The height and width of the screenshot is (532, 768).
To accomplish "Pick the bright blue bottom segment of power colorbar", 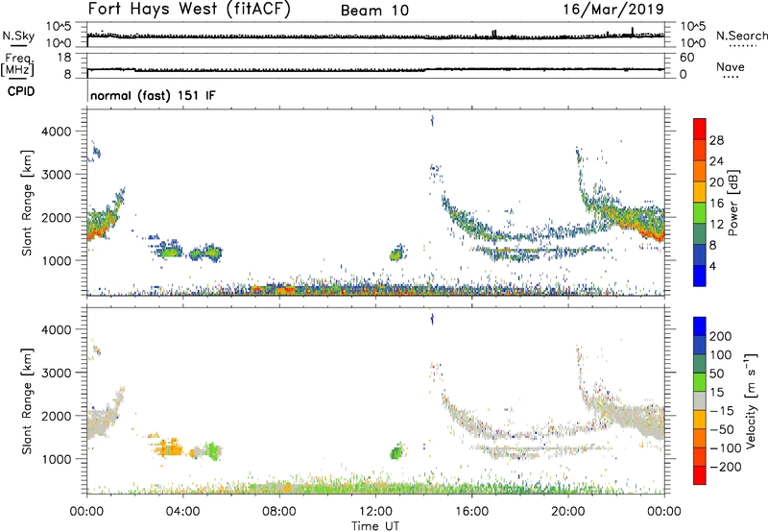I will pyautogui.click(x=700, y=276).
